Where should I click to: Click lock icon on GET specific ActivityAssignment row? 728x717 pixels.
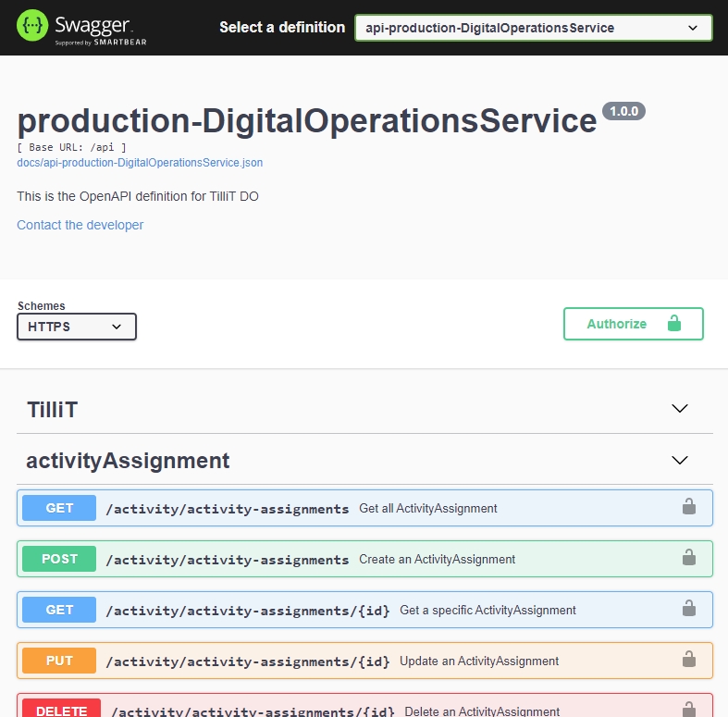click(688, 609)
